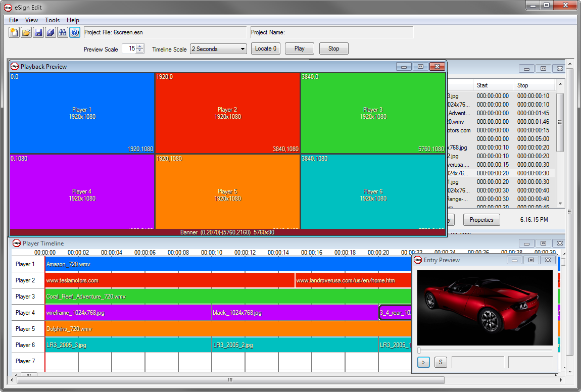This screenshot has width=581, height=392.
Task: Decrease Preview Scale with the down arrow
Action: [140, 52]
